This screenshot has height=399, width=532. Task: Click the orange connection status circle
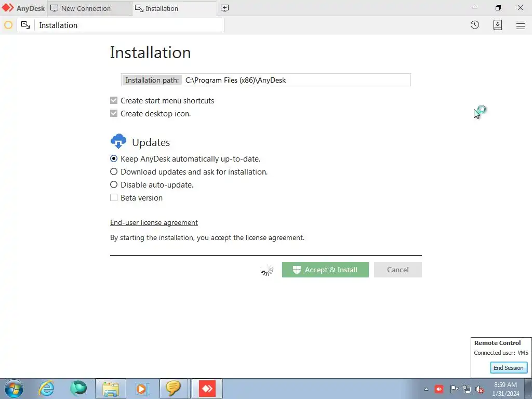(8, 25)
